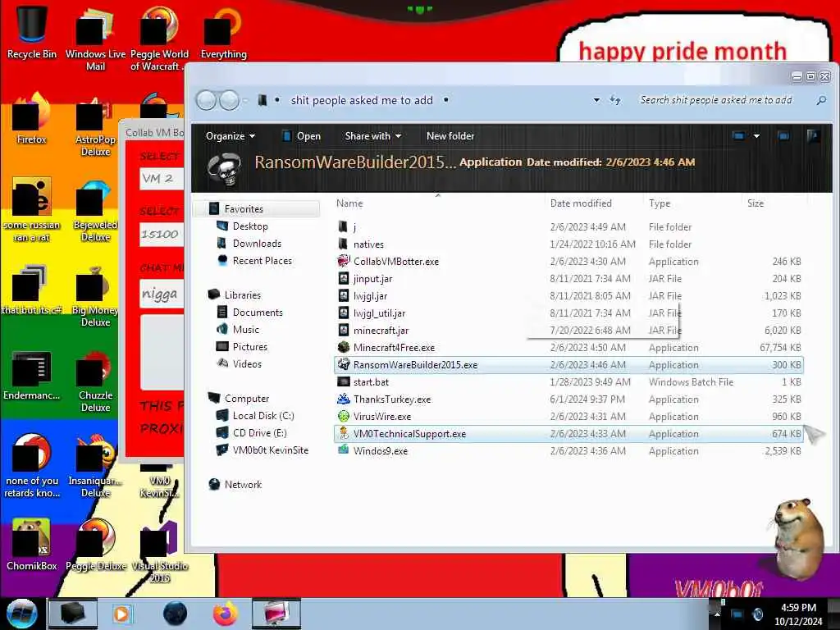
Task: Open the Music library
Action: point(246,330)
